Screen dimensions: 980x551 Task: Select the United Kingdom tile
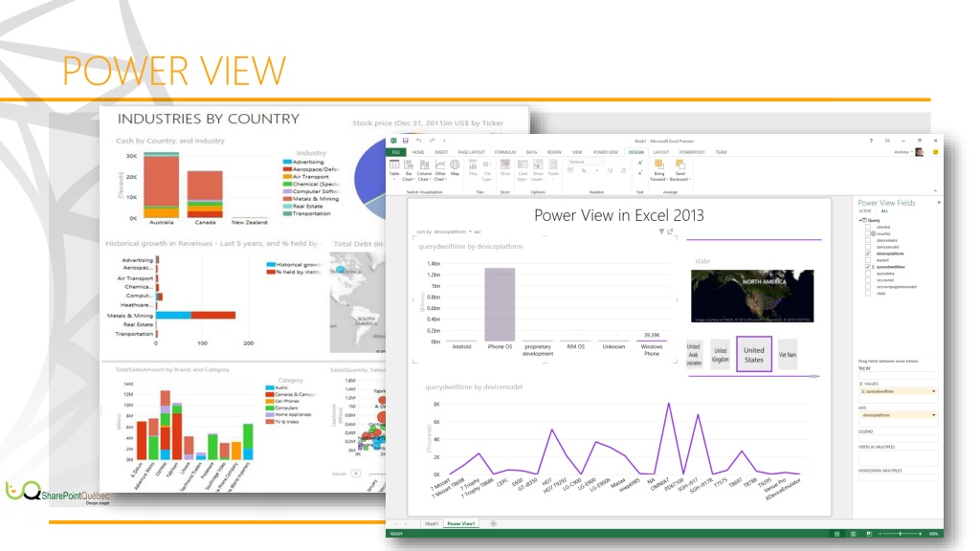pos(721,355)
